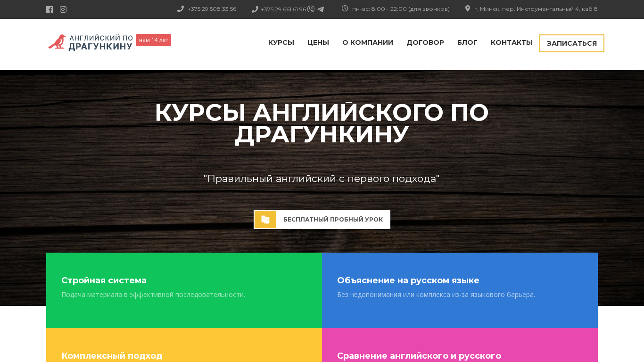Open the Facebook page icon
Image resolution: width=644 pixels, height=362 pixels.
tap(50, 9)
